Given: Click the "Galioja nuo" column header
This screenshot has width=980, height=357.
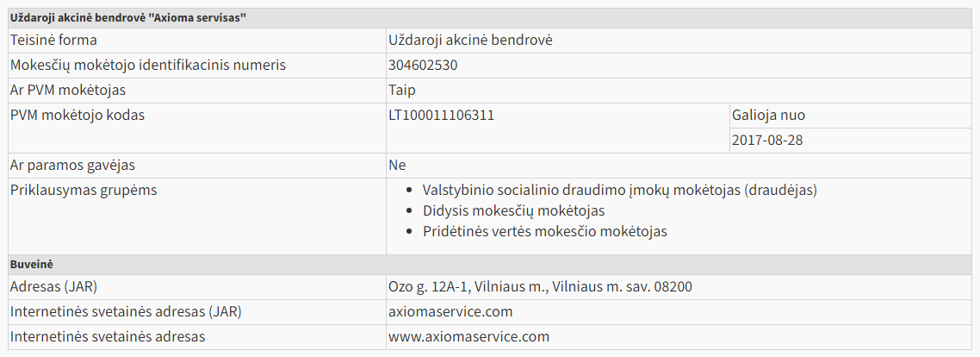Looking at the screenshot, I should click(x=768, y=115).
